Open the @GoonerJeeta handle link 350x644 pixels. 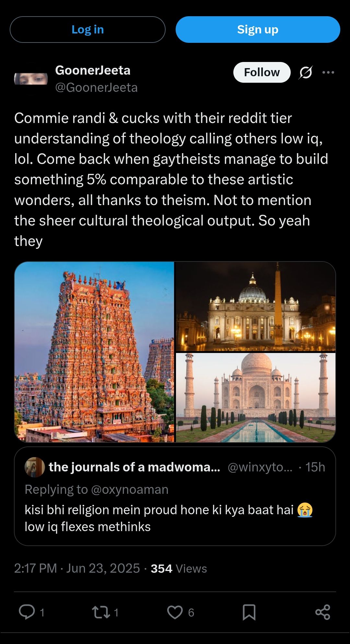coord(96,88)
